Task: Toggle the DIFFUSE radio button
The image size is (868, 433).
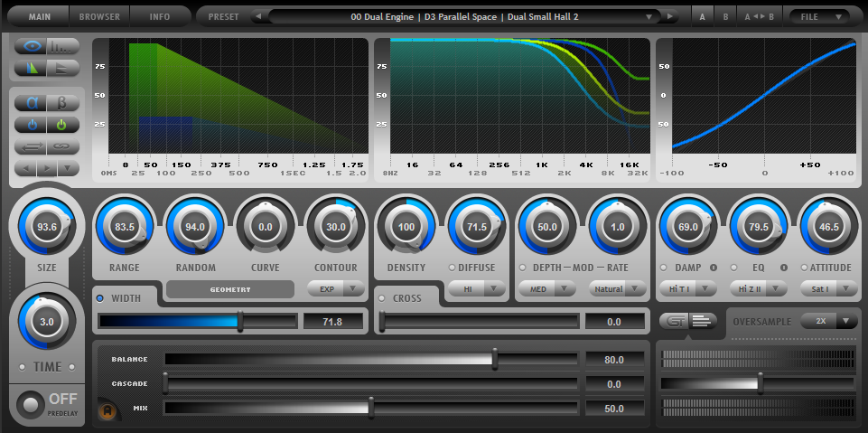Action: 452,268
